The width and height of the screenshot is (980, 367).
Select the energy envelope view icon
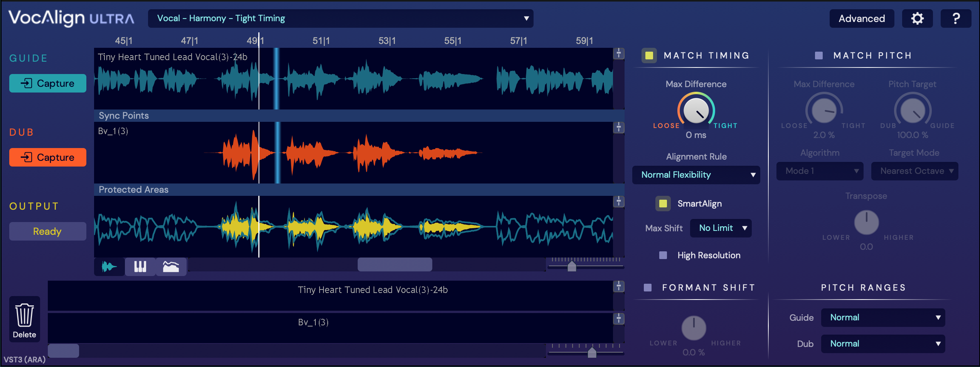click(x=171, y=266)
